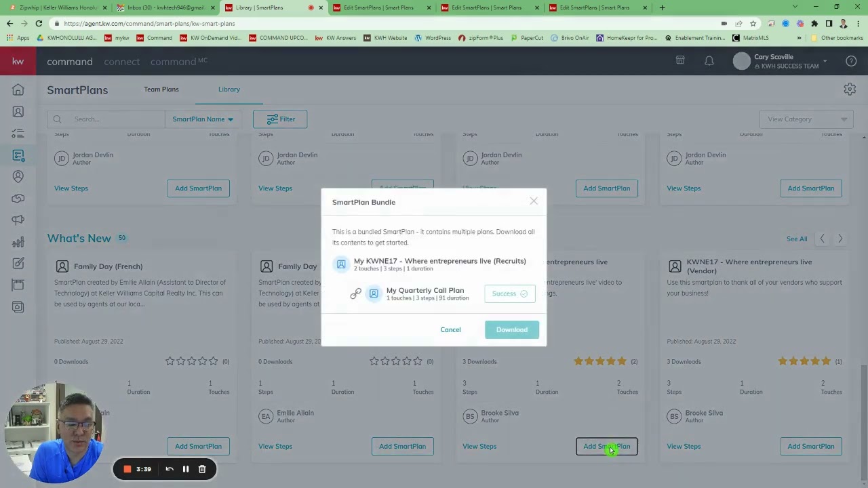Open the Home icon in the left sidebar

tap(18, 90)
